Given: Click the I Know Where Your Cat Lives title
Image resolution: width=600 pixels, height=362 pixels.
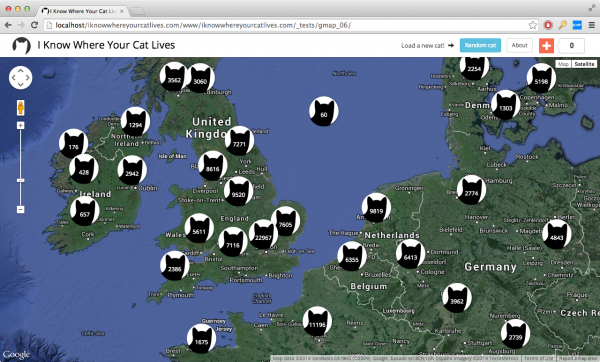Looking at the screenshot, I should point(106,45).
